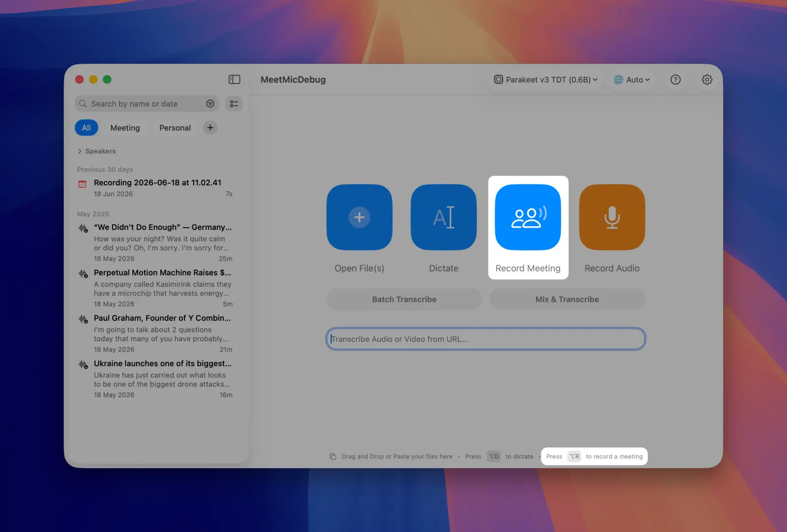Click the Option-D dictate shortcut badge
The width and height of the screenshot is (787, 532).
point(494,457)
